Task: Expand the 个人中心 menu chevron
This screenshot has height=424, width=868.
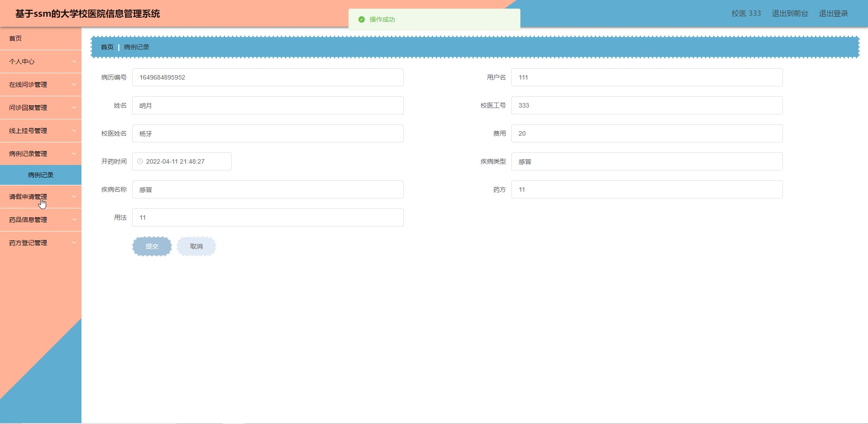Action: pos(74,61)
